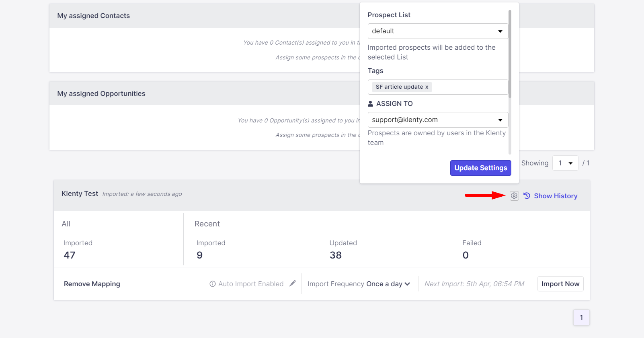Click the Import Now button
This screenshot has height=338, width=644.
click(x=560, y=284)
